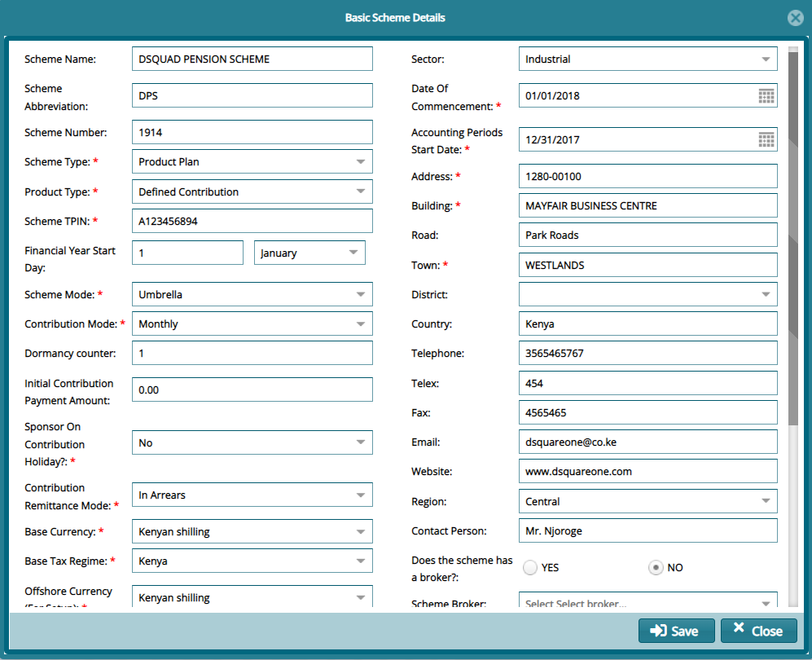812x660 pixels.
Task: Open the Accounting Periods Start Date calendar
Action: [766, 139]
